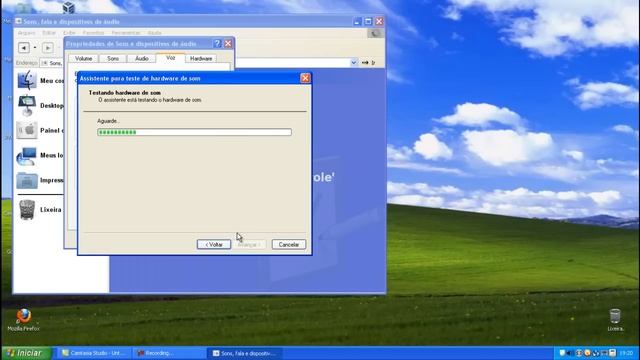
Task: Click the system tray clock
Action: (x=626, y=353)
